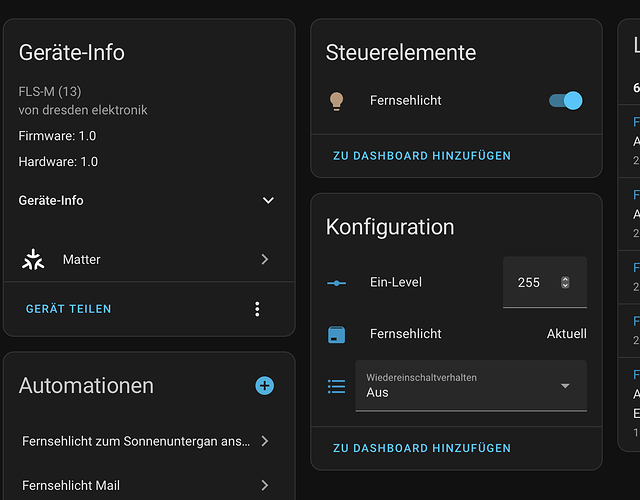
Task: Add Konfiguration entities to dashboard
Action: coord(422,448)
